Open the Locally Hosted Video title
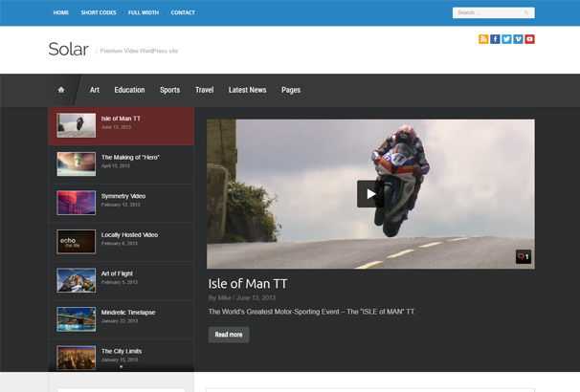 click(x=129, y=235)
